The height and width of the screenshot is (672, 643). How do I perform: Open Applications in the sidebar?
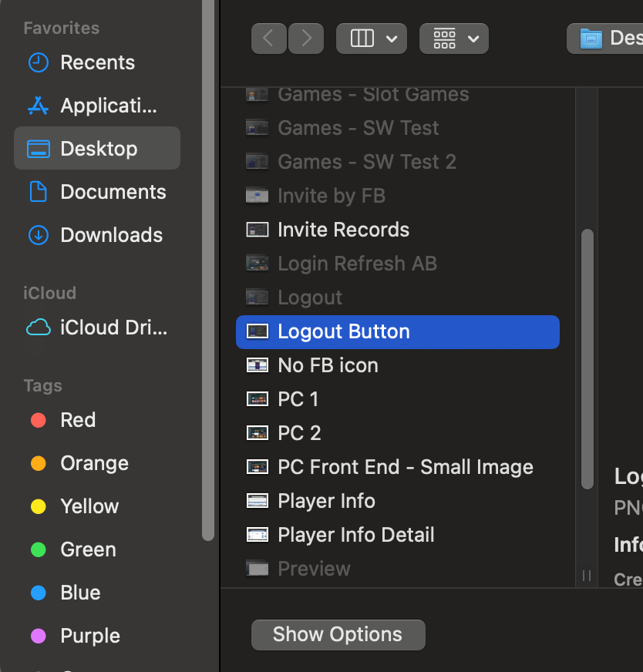click(108, 106)
